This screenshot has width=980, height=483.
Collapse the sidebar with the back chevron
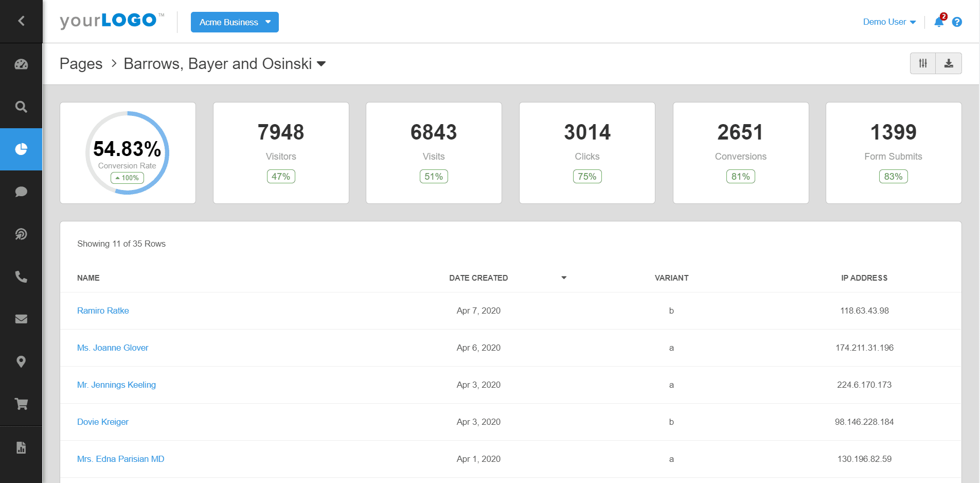21,21
